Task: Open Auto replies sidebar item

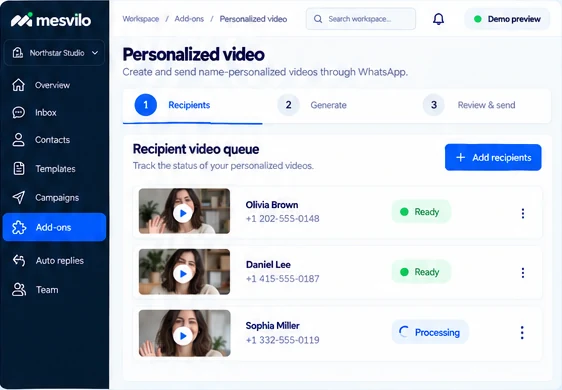Action: [x=60, y=261]
